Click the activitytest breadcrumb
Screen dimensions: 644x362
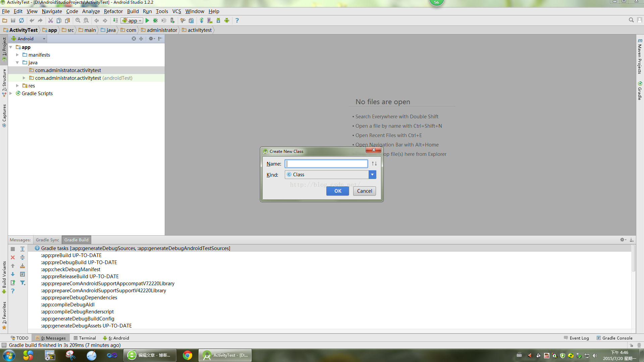coord(197,30)
